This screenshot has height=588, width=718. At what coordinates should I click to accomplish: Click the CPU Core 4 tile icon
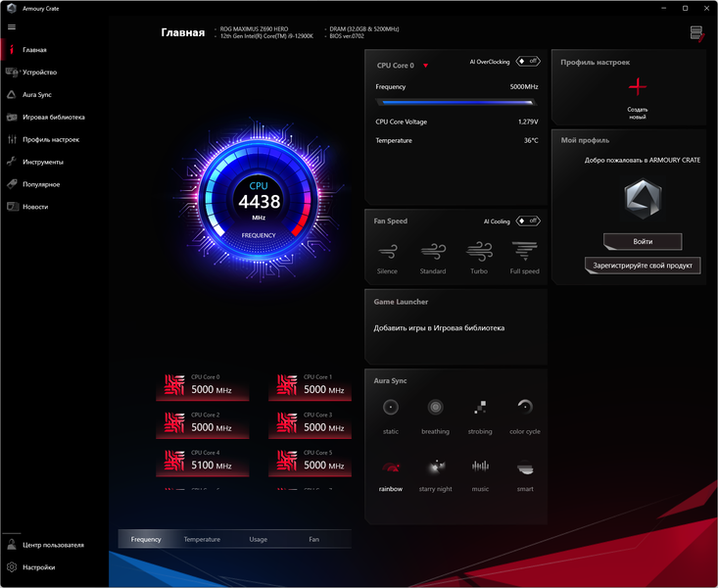[174, 461]
